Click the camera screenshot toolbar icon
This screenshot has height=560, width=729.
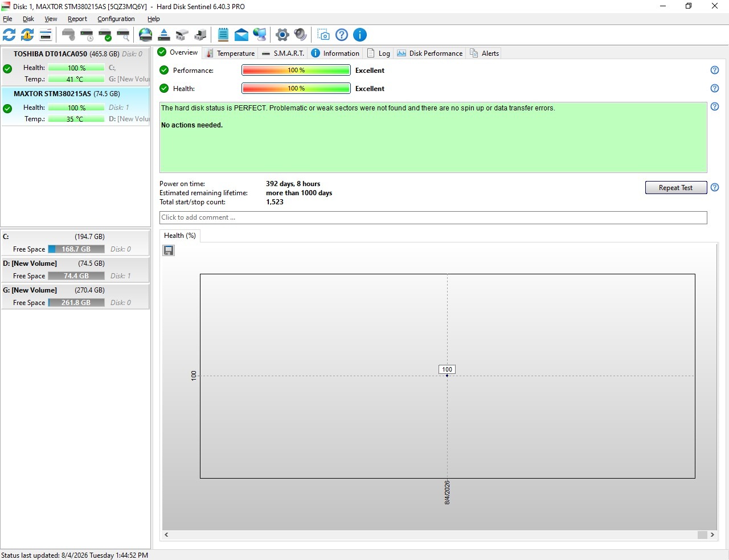(323, 35)
